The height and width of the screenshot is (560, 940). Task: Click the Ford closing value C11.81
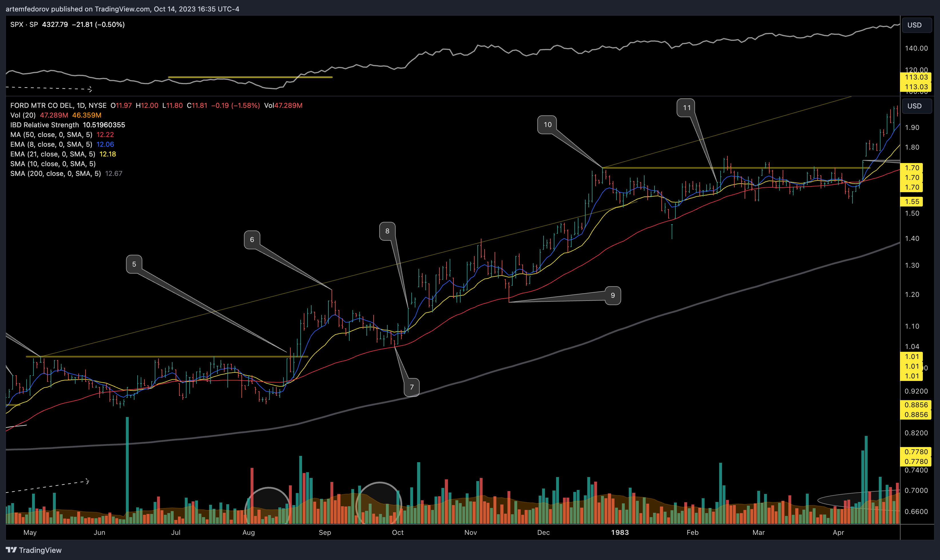[197, 106]
